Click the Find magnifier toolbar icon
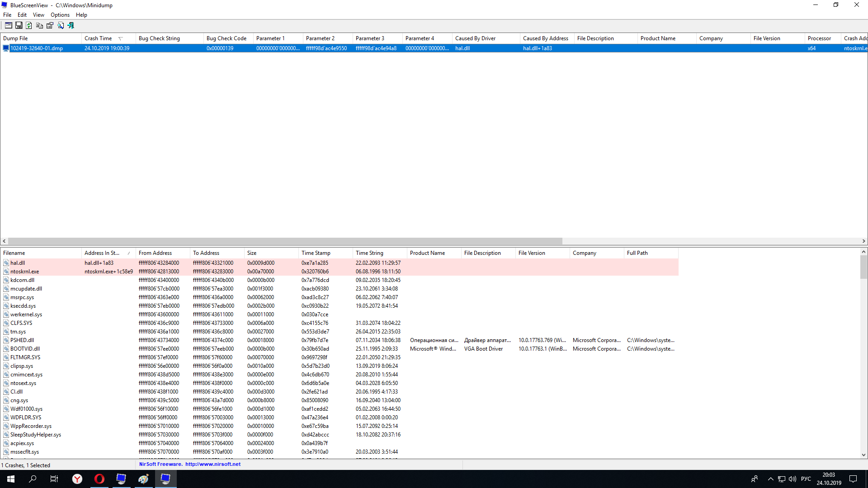This screenshot has height=488, width=868. tap(61, 26)
